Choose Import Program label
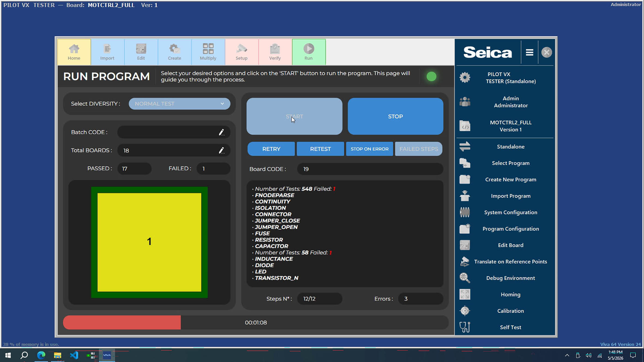Viewport: 644px width, 362px height. (510, 196)
